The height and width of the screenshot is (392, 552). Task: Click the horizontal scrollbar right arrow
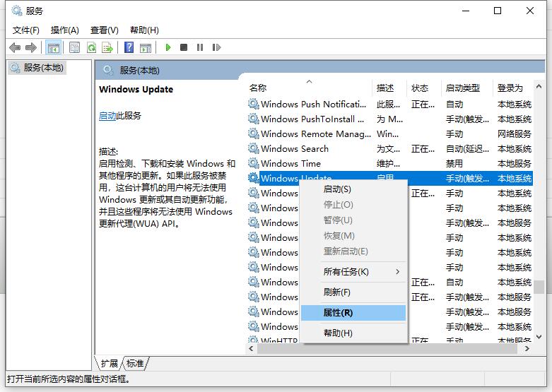(527, 349)
